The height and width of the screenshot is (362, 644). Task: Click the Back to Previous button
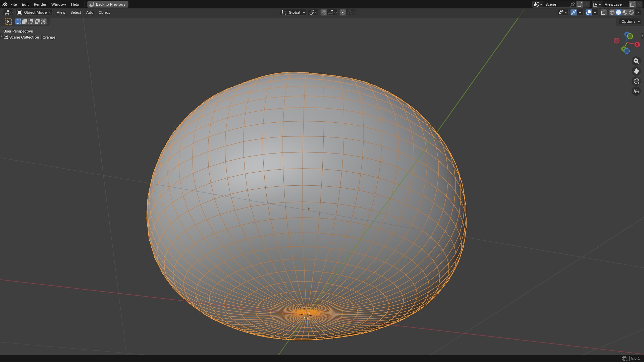[108, 4]
